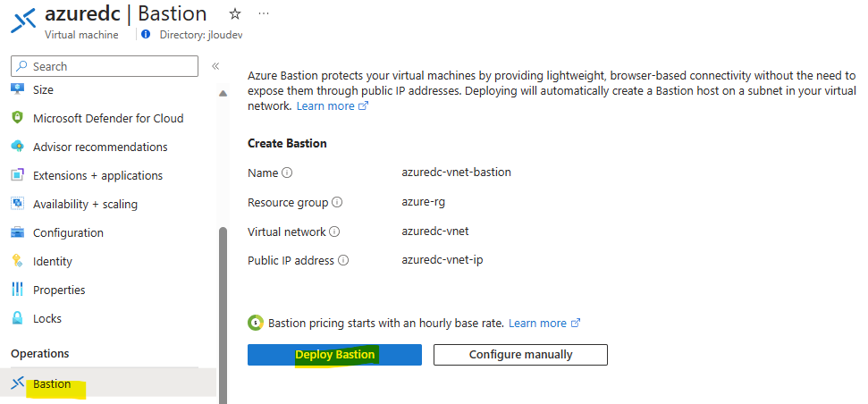Click the Directory info icon in header
The image size is (868, 404).
[146, 34]
